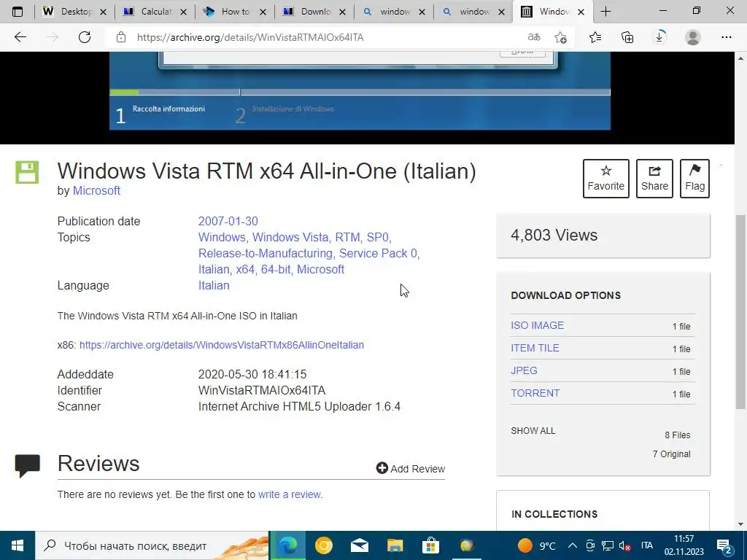747x560 pixels.
Task: Open the x86 archive.org details link
Action: click(x=222, y=345)
